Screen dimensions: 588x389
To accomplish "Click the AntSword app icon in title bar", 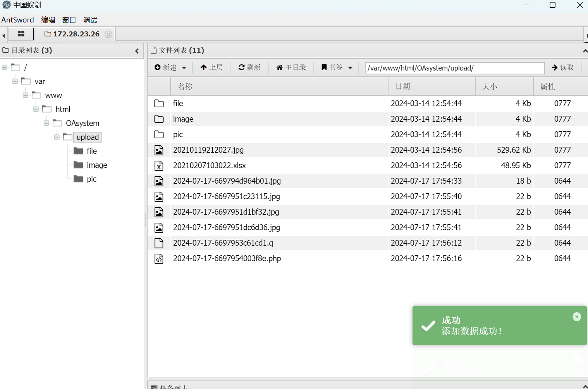I will pyautogui.click(x=6, y=5).
